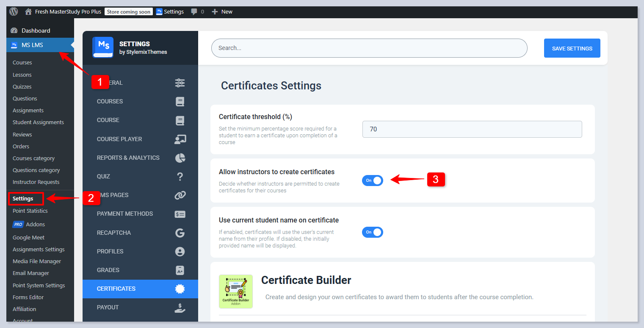Open the Course Player settings tab
The width and height of the screenshot is (644, 328).
[x=119, y=139]
